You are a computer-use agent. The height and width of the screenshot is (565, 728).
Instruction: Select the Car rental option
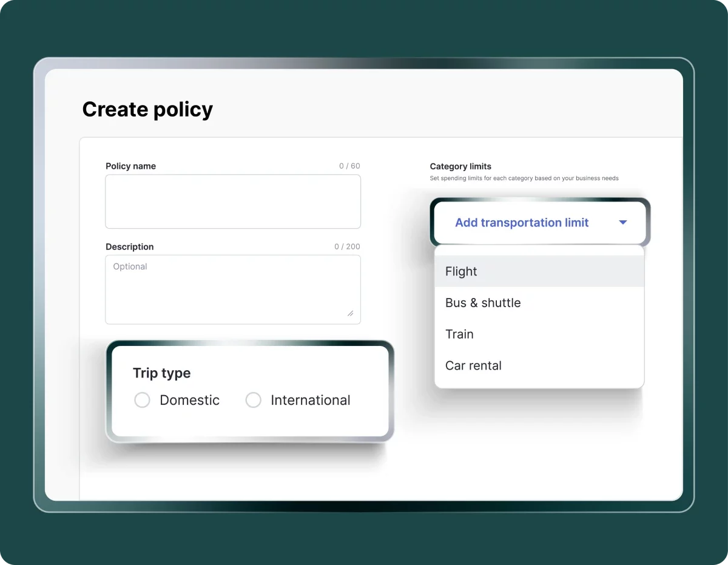(473, 366)
